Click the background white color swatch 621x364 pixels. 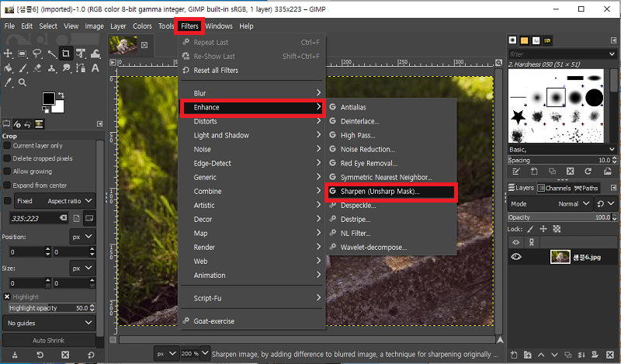point(58,107)
